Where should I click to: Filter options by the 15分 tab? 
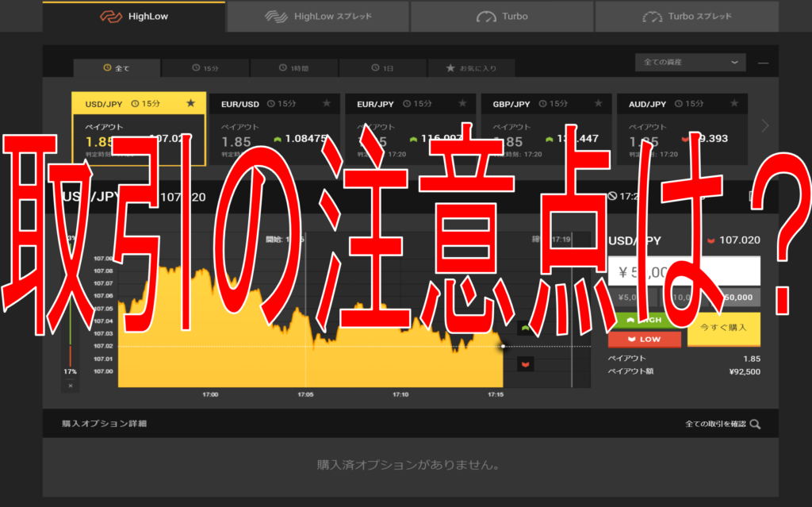tap(205, 68)
